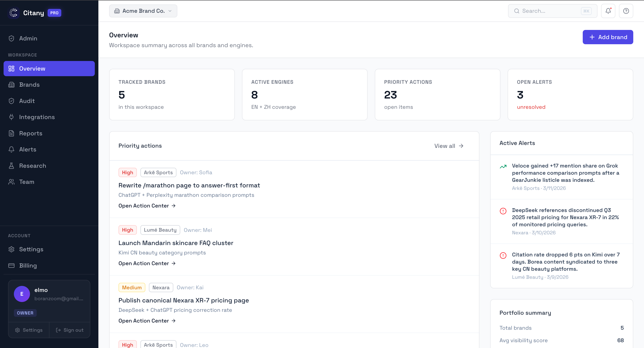The height and width of the screenshot is (348, 644).
Task: Open Action Center for the marathon page task
Action: [x=147, y=205]
